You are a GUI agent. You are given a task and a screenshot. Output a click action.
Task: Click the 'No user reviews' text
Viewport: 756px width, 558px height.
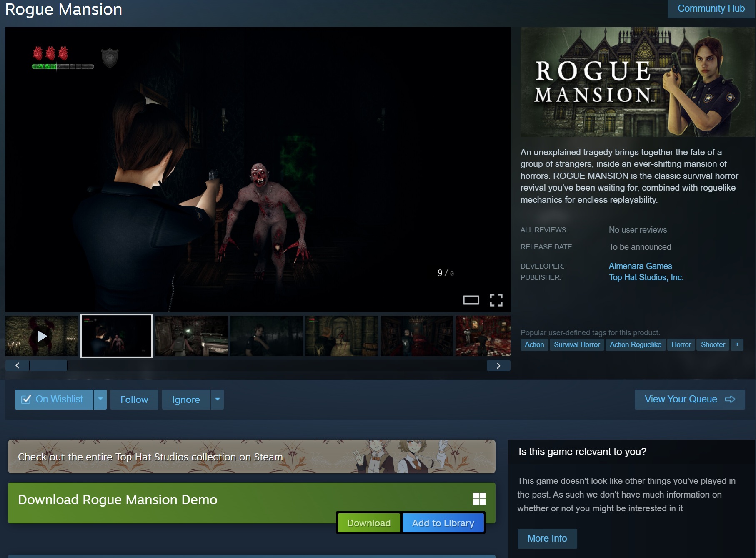638,230
